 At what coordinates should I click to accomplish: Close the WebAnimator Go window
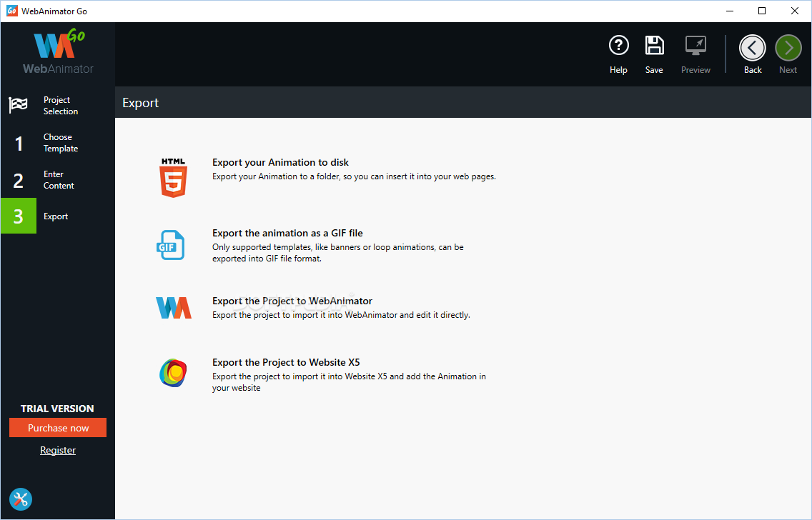[794, 11]
